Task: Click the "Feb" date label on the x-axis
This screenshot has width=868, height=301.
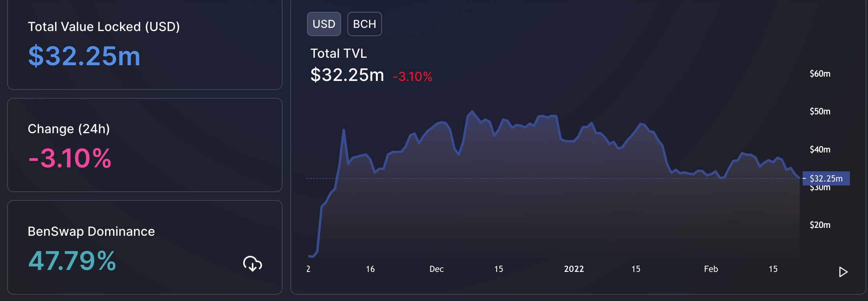Action: pos(711,269)
